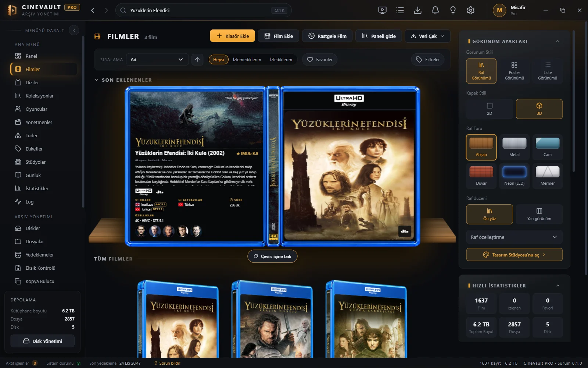This screenshot has height=368, width=588.
Task: Click the lightbulb tips icon
Action: (x=453, y=10)
